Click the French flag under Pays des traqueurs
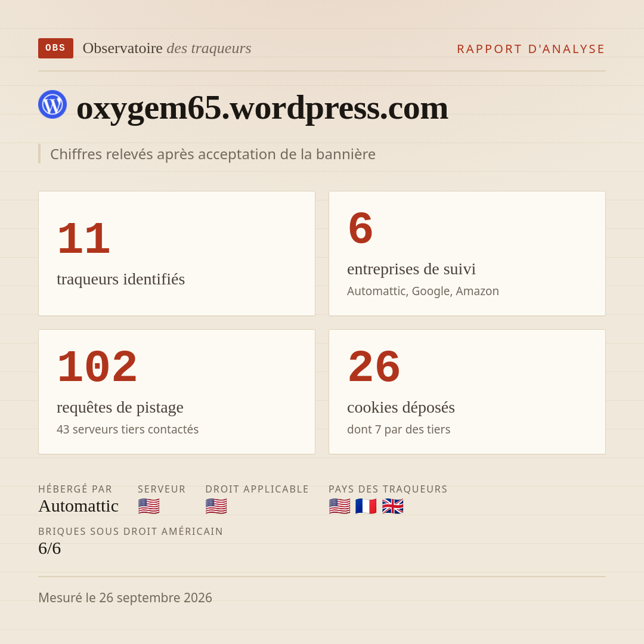Screen dimensions: 644x644 pos(366,506)
